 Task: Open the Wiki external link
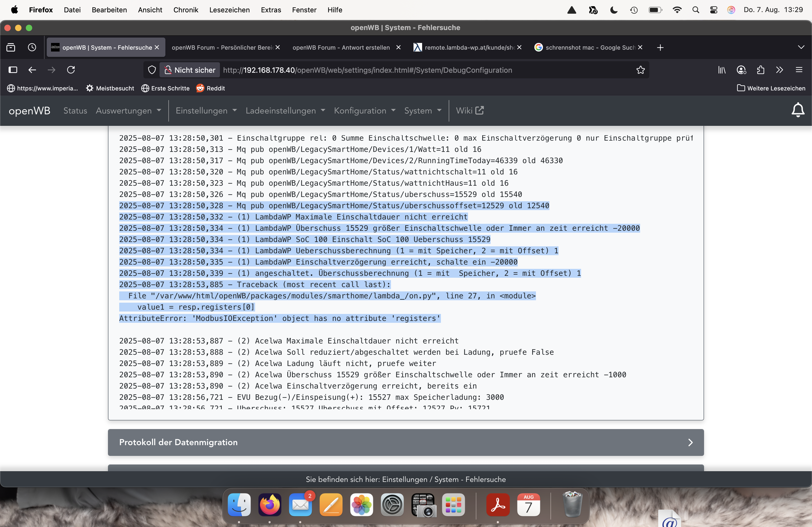tap(469, 111)
